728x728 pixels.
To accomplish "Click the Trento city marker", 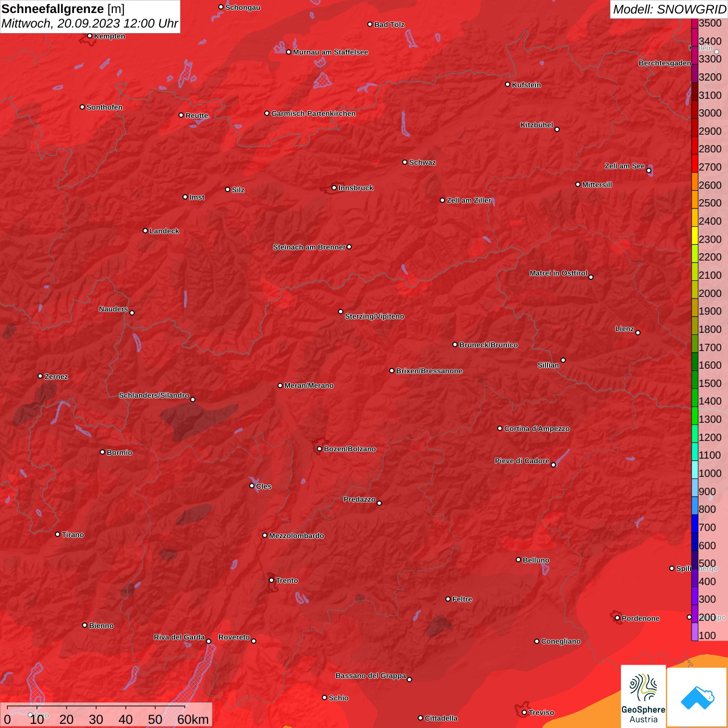I will (x=271, y=580).
